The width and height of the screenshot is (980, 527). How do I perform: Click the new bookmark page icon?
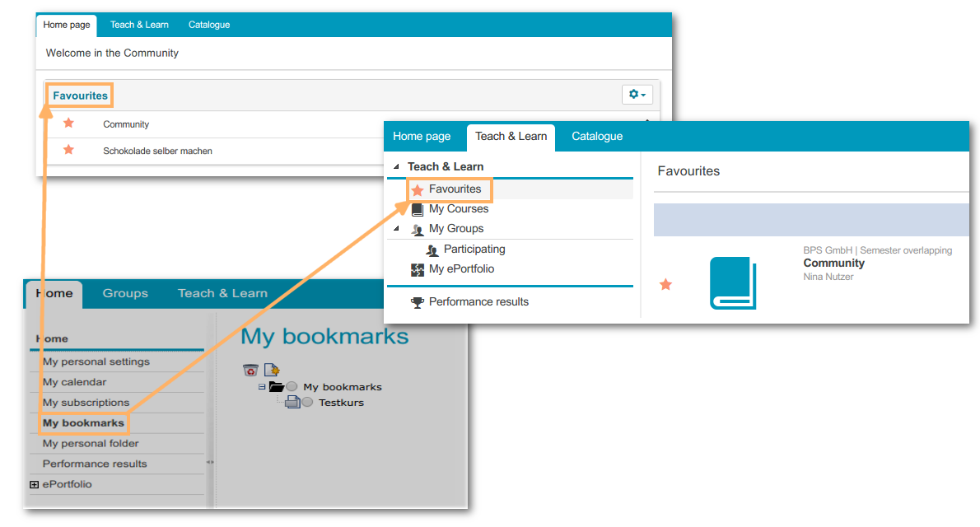[x=271, y=371]
